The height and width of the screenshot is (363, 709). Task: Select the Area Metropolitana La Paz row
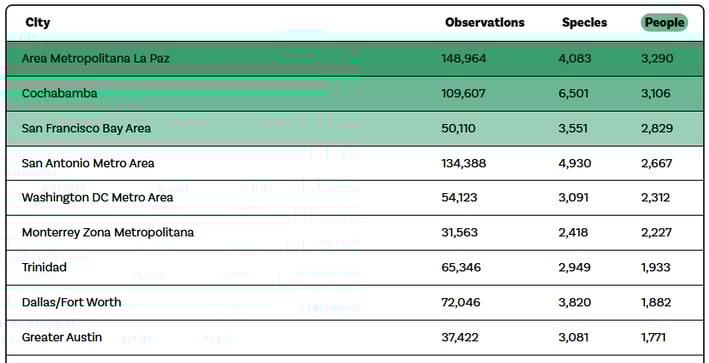click(355, 59)
